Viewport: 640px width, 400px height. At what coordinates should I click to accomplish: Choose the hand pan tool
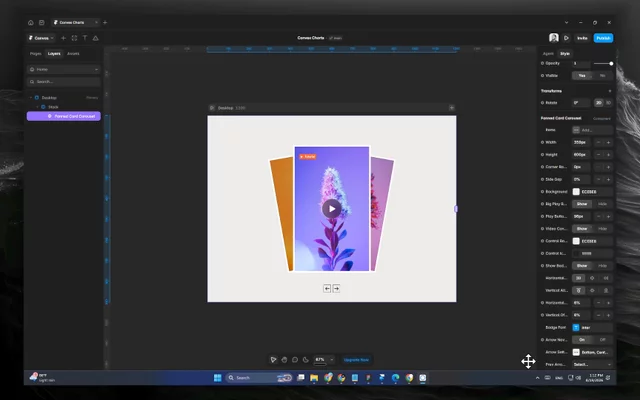[x=284, y=360]
